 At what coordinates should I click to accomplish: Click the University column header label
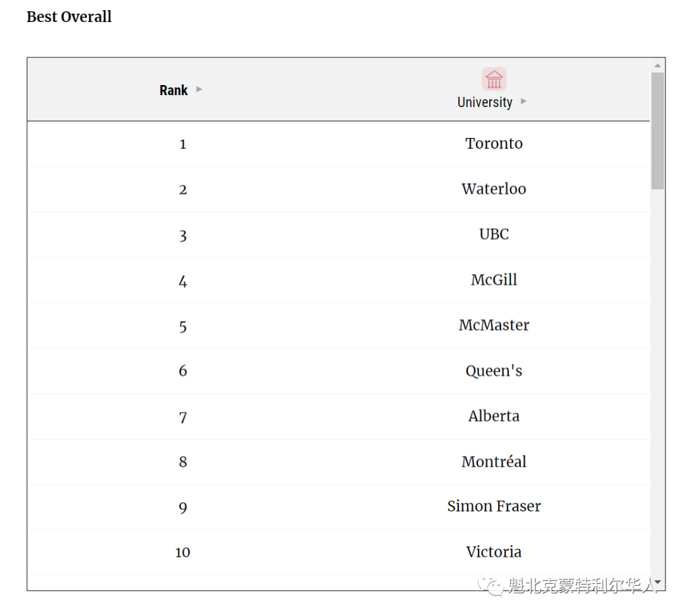(485, 103)
